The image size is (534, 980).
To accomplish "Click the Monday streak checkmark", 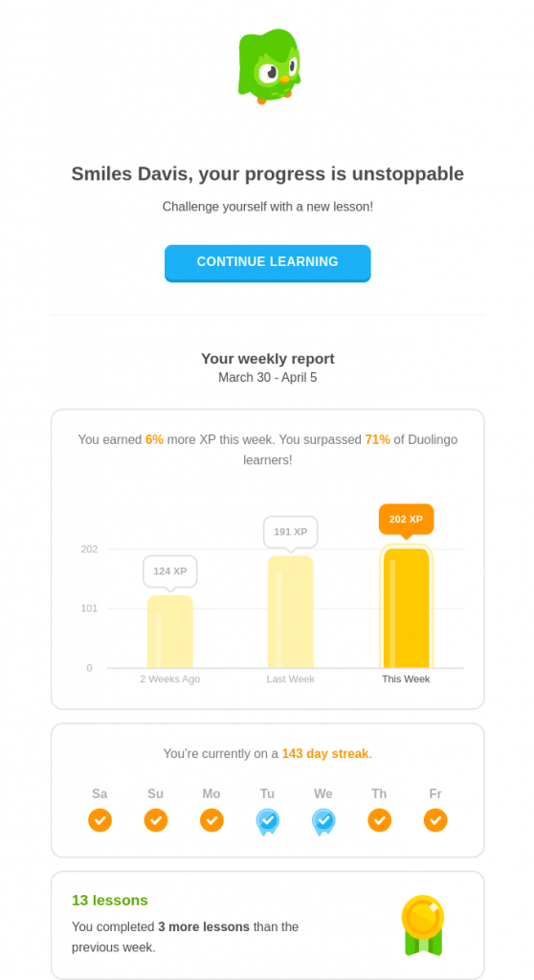I will (211, 820).
